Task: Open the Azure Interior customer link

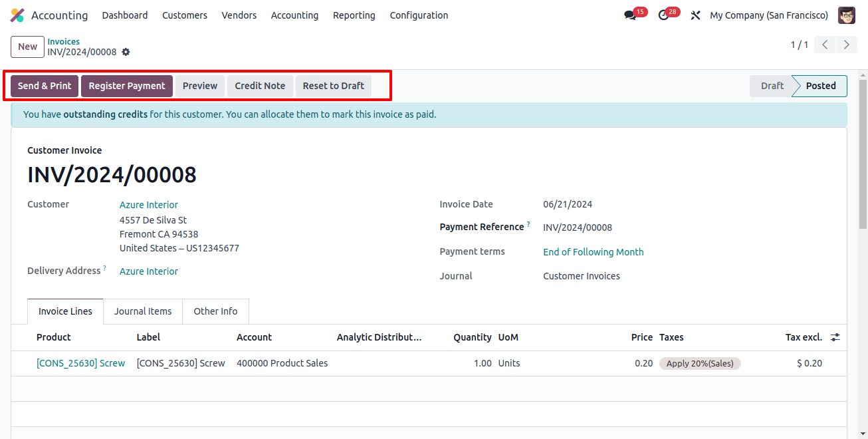Action: [x=149, y=205]
